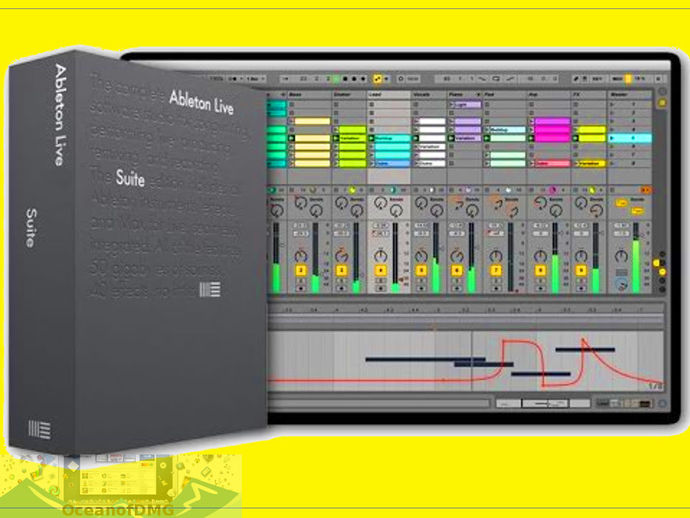Mute Piano with its yellow track activator
This screenshot has height=518, width=690.
coord(457,270)
